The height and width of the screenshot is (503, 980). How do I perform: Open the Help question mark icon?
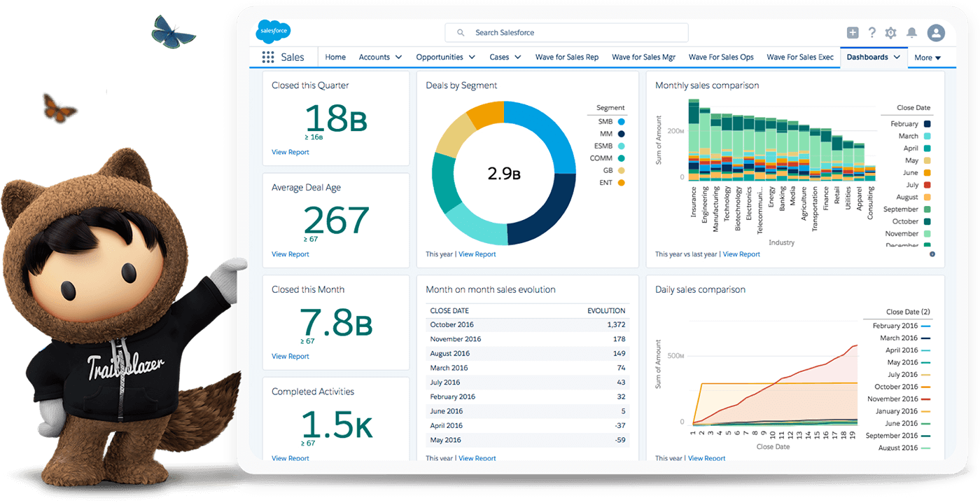(872, 32)
